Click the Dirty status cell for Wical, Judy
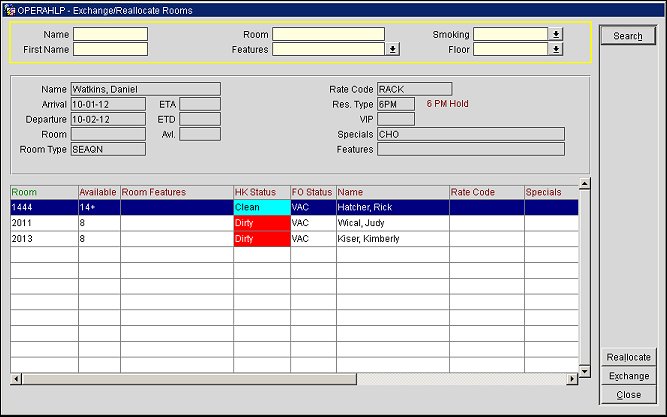The height and width of the screenshot is (417, 667). (x=260, y=223)
